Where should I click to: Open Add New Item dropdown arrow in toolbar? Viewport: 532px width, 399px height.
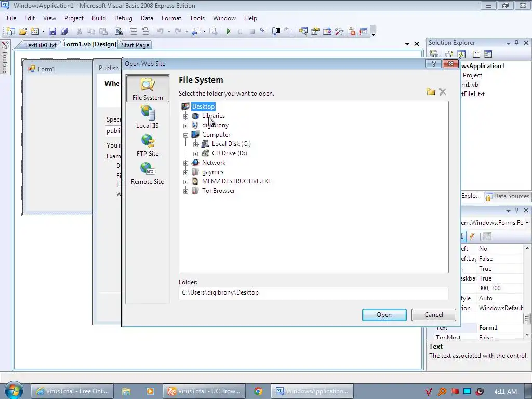(43, 32)
